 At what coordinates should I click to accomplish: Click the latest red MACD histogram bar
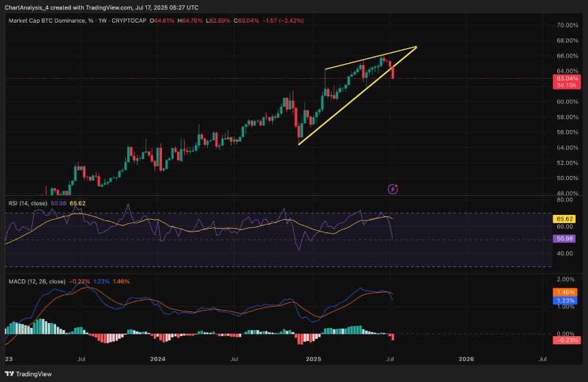pos(393,337)
